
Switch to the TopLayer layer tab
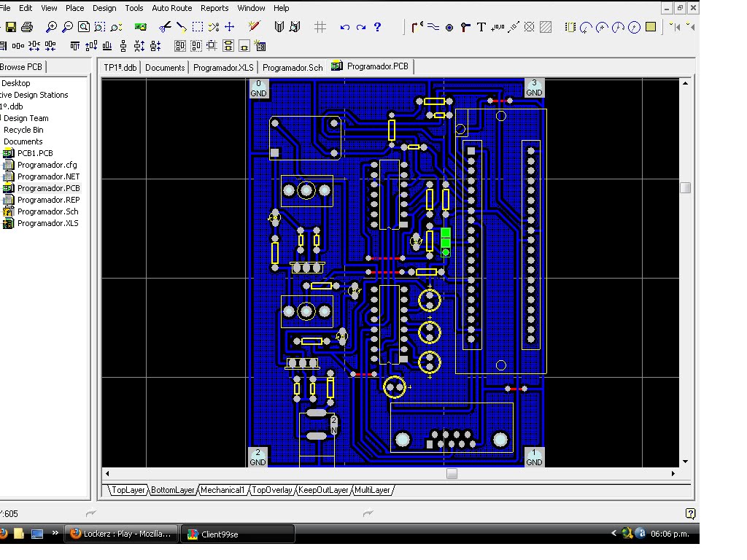point(128,490)
